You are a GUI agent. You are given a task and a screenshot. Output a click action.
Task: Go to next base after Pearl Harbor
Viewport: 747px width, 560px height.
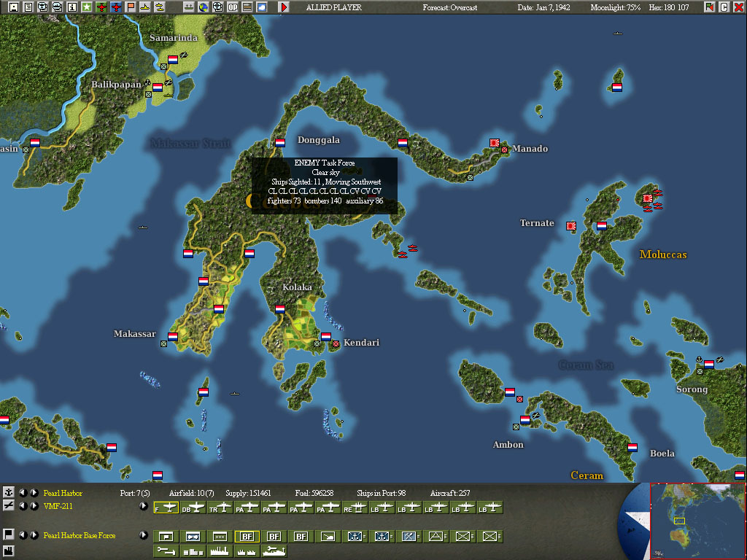(x=34, y=492)
